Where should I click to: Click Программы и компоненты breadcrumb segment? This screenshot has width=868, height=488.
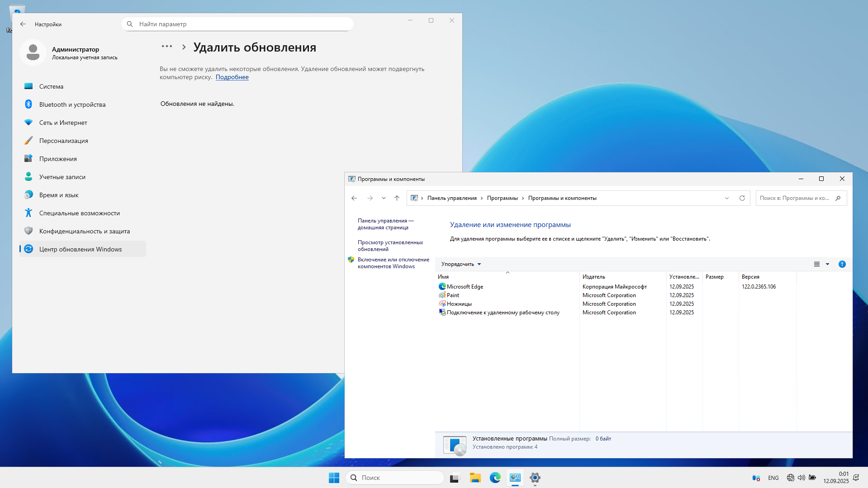pyautogui.click(x=562, y=198)
